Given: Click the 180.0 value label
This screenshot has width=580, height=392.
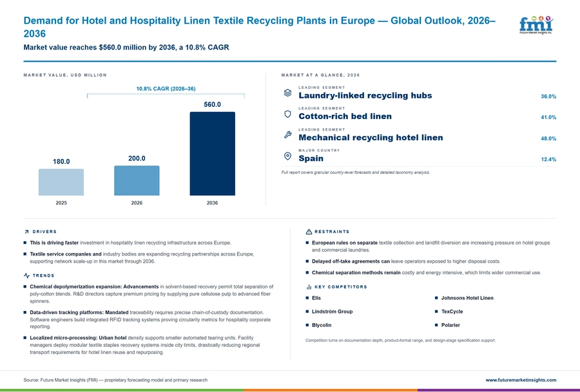Looking at the screenshot, I should pos(61,162).
